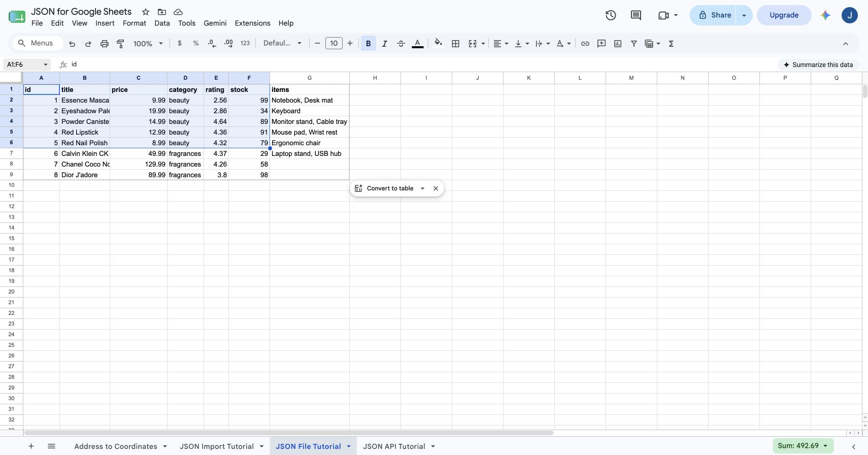The width and height of the screenshot is (868, 455).
Task: Increase decimal places icon
Action: pyautogui.click(x=228, y=44)
